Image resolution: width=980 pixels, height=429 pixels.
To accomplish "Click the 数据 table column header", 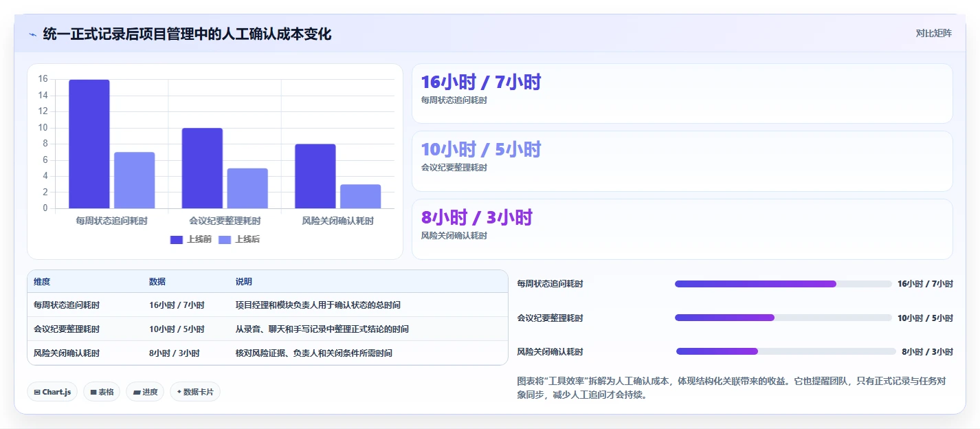I will 157,282.
